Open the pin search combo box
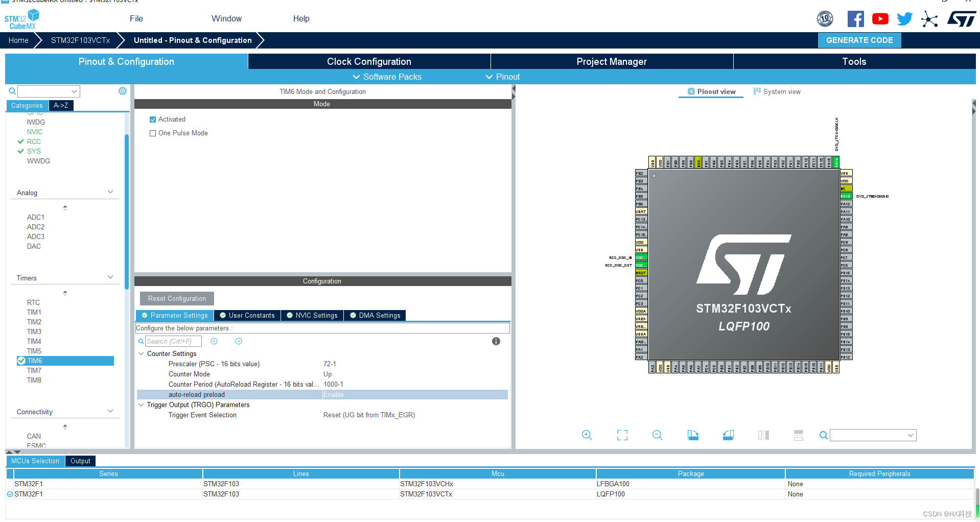Viewport: 980px width, 522px height. click(873, 435)
